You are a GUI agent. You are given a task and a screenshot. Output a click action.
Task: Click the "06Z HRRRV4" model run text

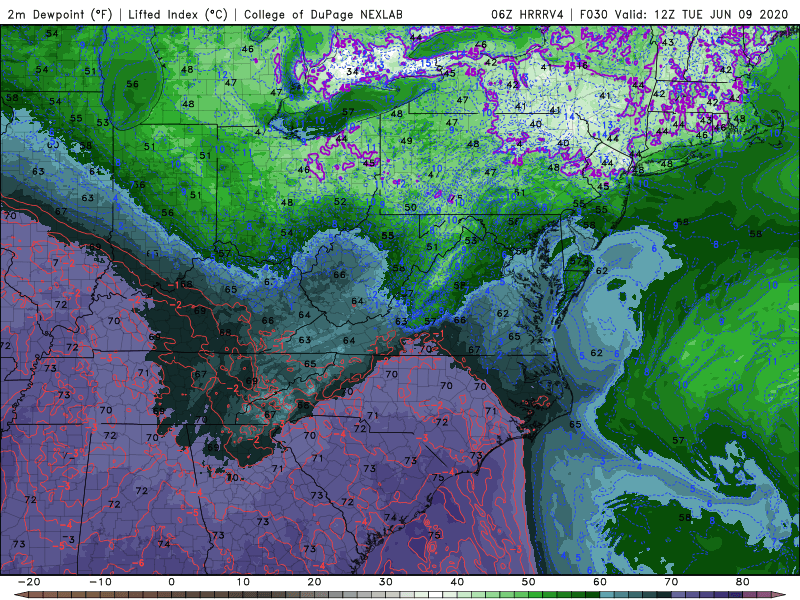pyautogui.click(x=528, y=15)
